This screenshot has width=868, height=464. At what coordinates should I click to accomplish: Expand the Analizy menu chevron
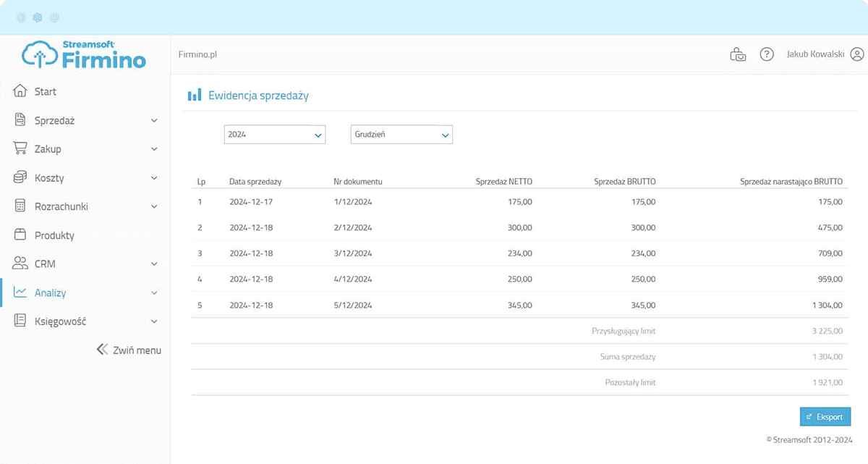[x=154, y=293]
